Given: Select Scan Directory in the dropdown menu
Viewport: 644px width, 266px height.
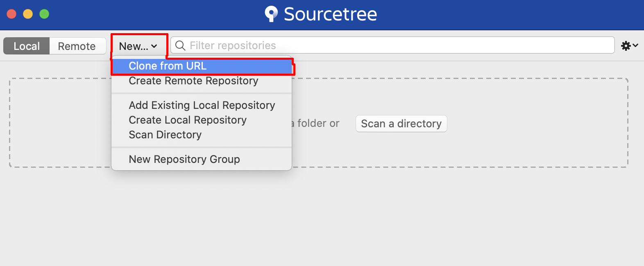Looking at the screenshot, I should 165,135.
